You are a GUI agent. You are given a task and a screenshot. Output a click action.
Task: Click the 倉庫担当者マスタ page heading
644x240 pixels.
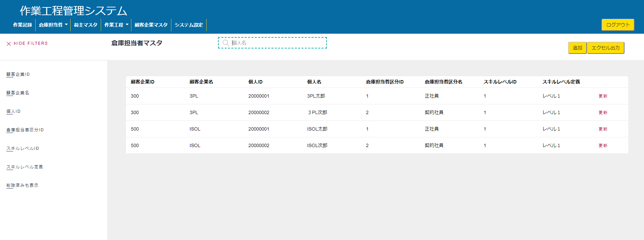137,43
